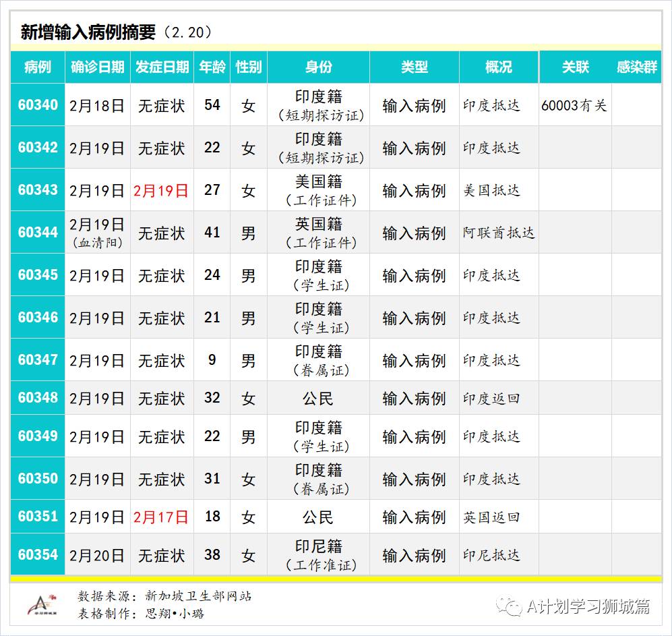The image size is (672, 636).
Task: Select case number 60340
Action: click(x=37, y=105)
